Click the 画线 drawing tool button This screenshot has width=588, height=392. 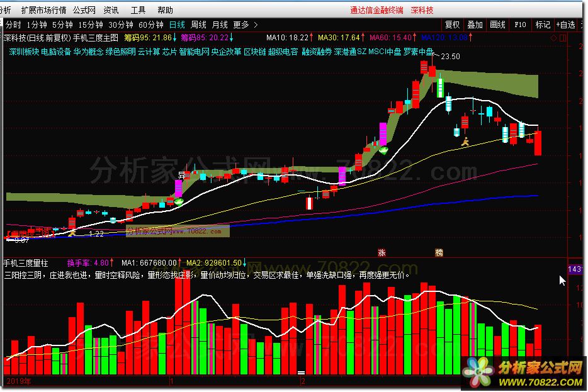(497, 25)
